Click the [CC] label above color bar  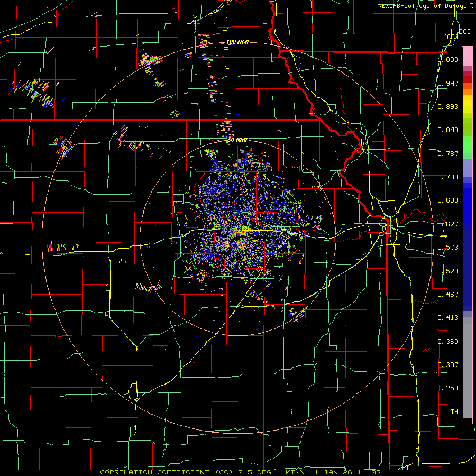(451, 36)
